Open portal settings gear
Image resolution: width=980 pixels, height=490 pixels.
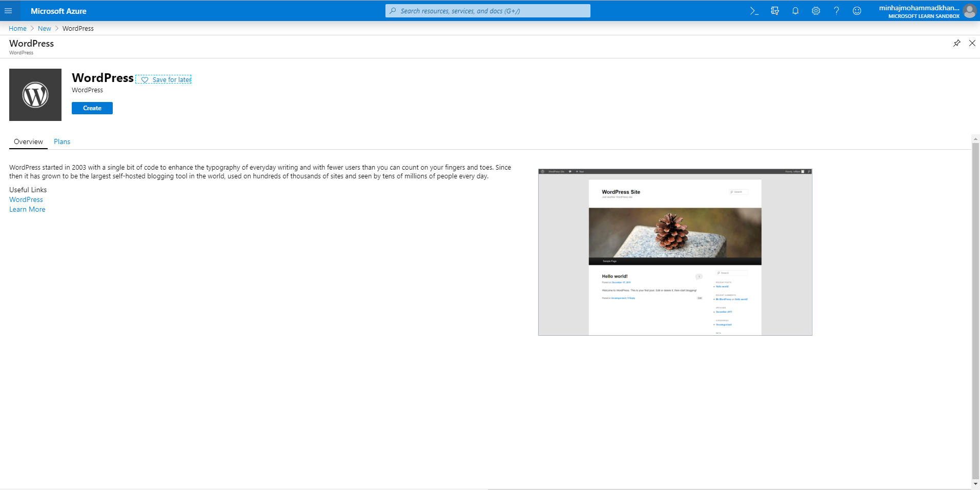(815, 11)
